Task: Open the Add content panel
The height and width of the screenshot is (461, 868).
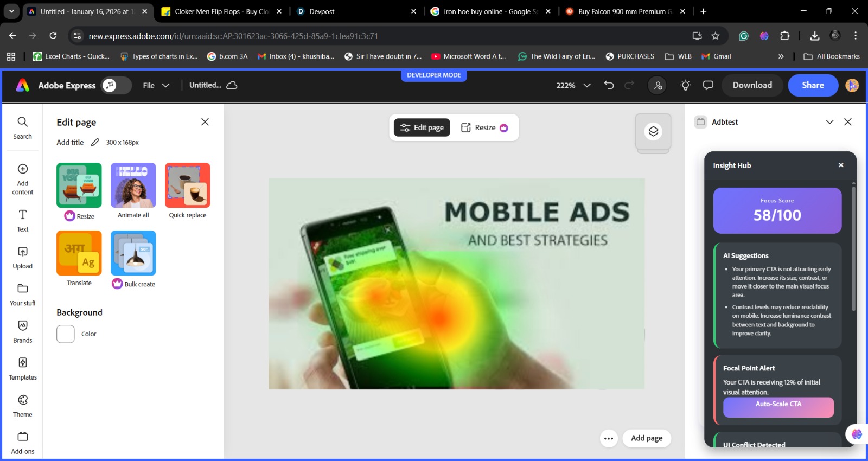Action: point(22,179)
